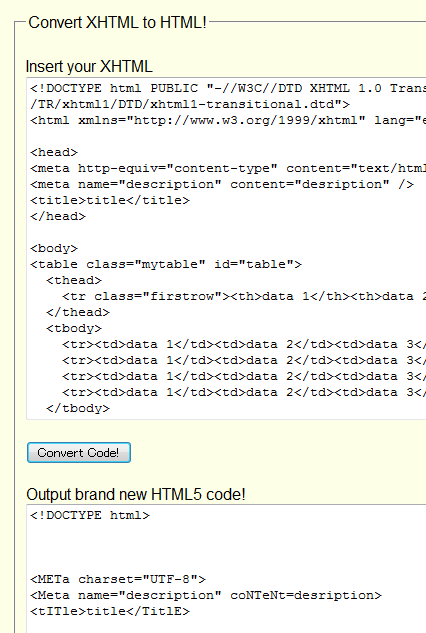Click the <!DOCTYPE html> line in output
This screenshot has width=426, height=633.
[x=90, y=516]
